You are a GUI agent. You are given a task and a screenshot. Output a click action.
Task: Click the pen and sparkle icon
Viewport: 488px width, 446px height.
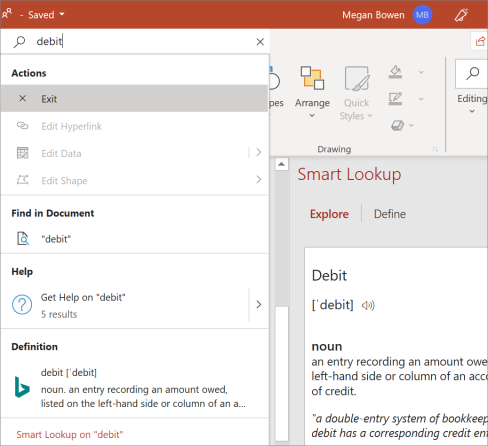(x=461, y=15)
